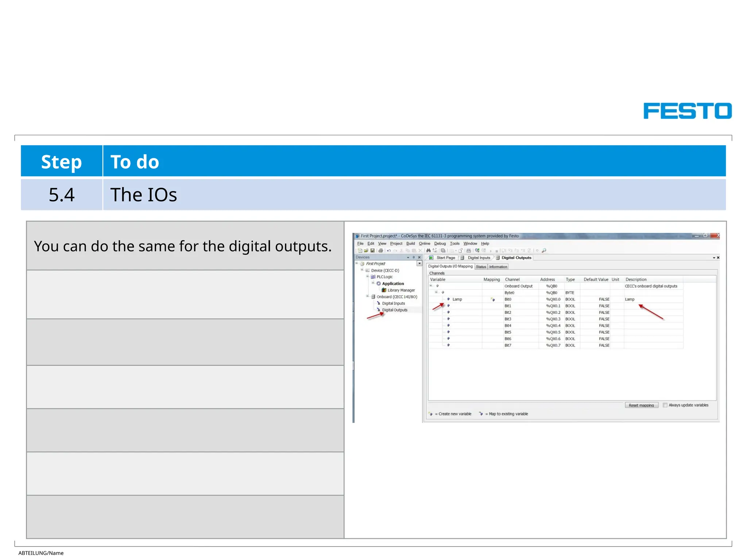Click the Login gear toolbar icon

477,250
